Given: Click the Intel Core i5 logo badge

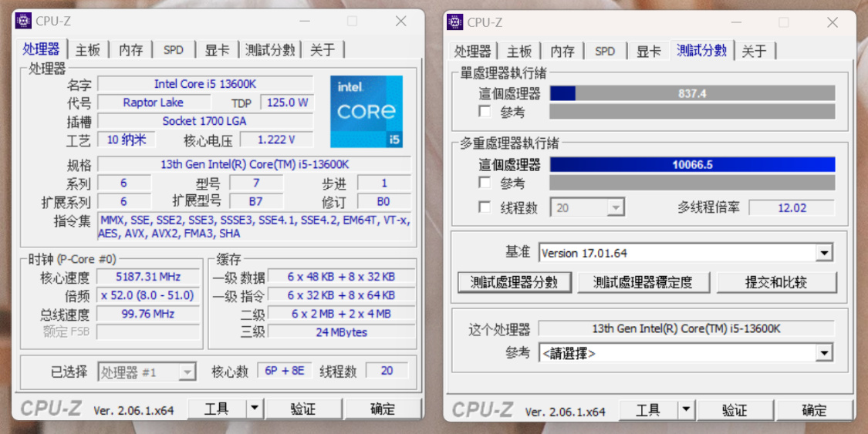Looking at the screenshot, I should click(x=366, y=112).
